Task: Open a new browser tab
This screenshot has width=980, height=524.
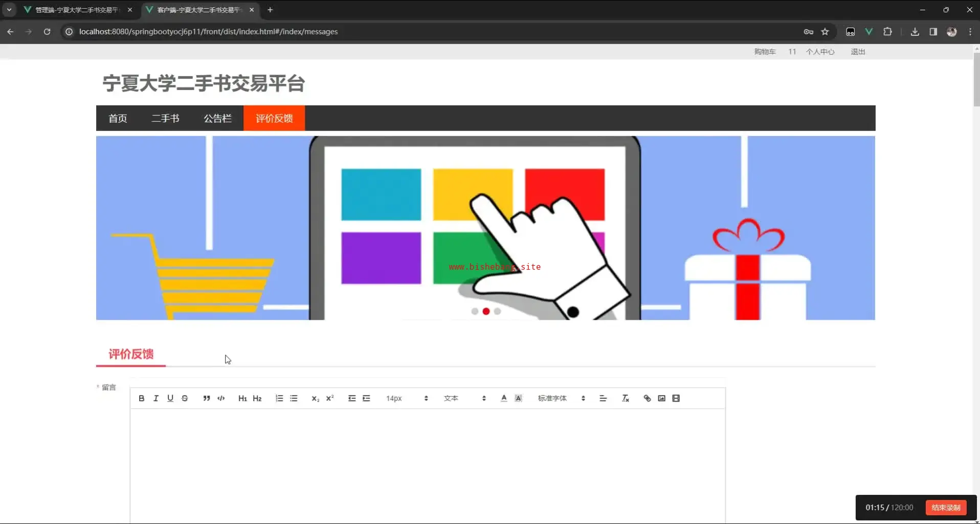Action: click(270, 10)
